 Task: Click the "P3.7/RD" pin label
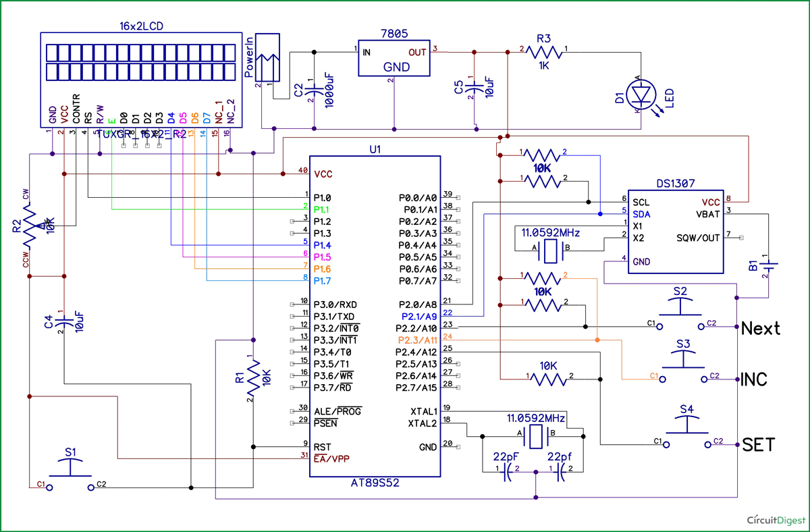[x=332, y=388]
